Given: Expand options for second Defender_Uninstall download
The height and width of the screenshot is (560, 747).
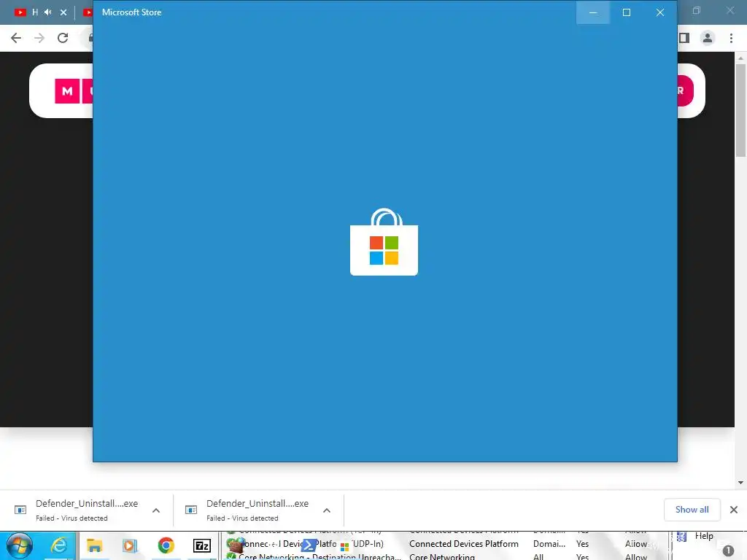Looking at the screenshot, I should pyautogui.click(x=327, y=510).
